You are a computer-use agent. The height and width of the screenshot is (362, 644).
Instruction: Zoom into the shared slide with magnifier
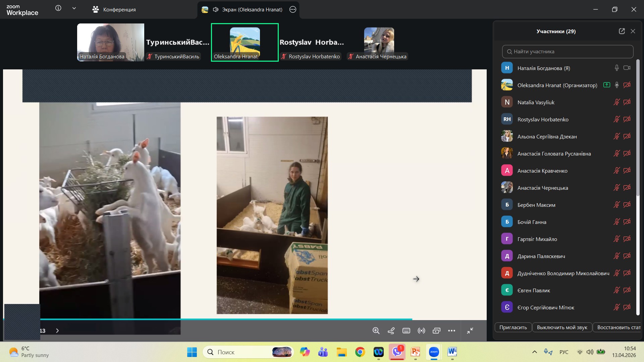coord(376,330)
